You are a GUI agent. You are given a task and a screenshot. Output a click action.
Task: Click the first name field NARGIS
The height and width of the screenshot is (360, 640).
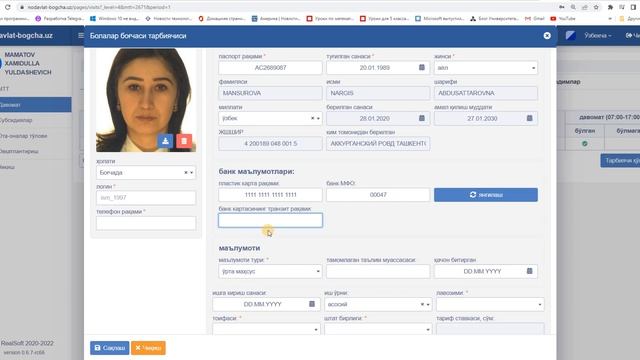[x=378, y=93]
